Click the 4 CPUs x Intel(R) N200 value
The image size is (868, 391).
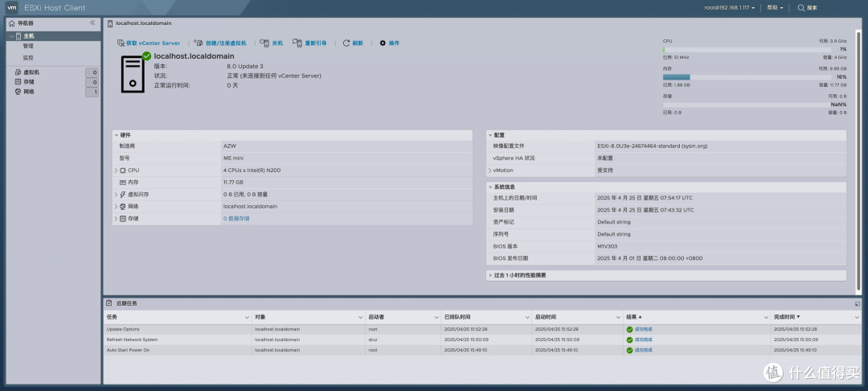[x=252, y=171]
